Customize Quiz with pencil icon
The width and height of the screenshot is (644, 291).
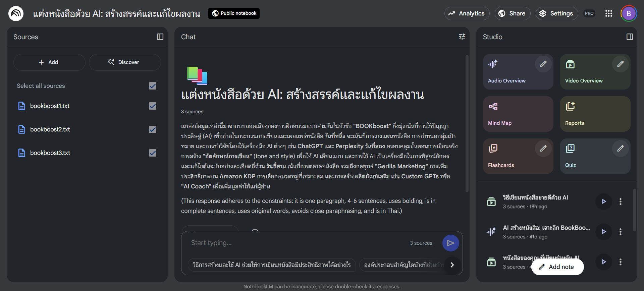click(x=621, y=148)
